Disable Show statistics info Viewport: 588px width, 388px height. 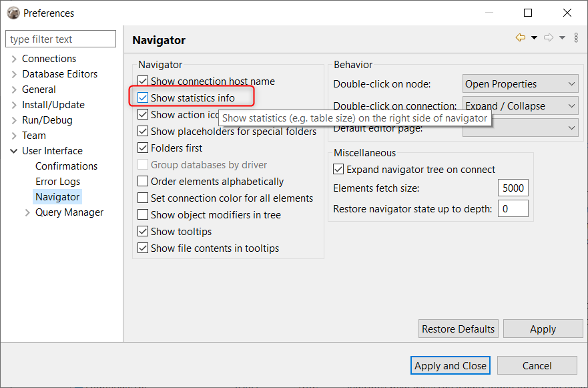tap(142, 96)
